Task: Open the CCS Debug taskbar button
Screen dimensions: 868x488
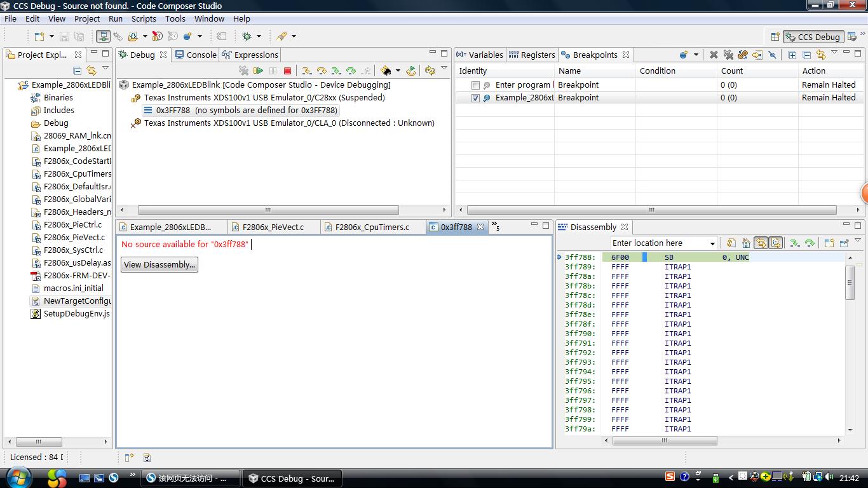Action: (293, 478)
